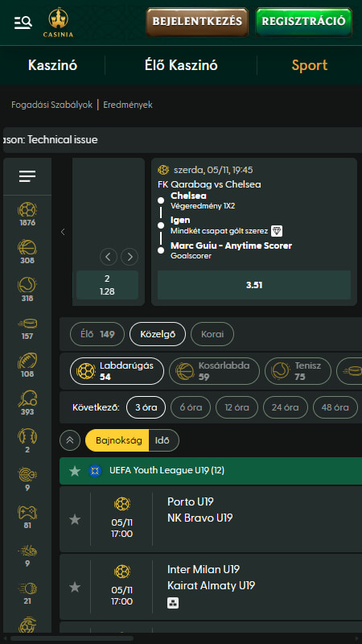
Task: Open Eredmények results link
Action: click(128, 105)
